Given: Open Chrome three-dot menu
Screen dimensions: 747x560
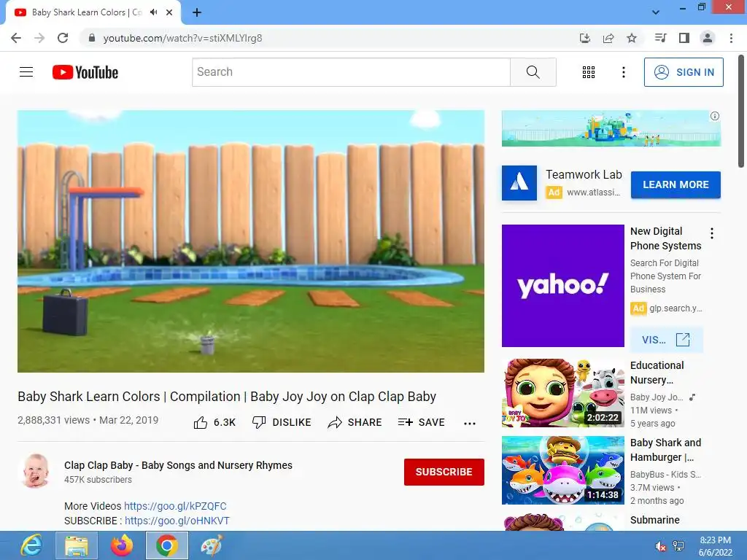Looking at the screenshot, I should tap(731, 38).
